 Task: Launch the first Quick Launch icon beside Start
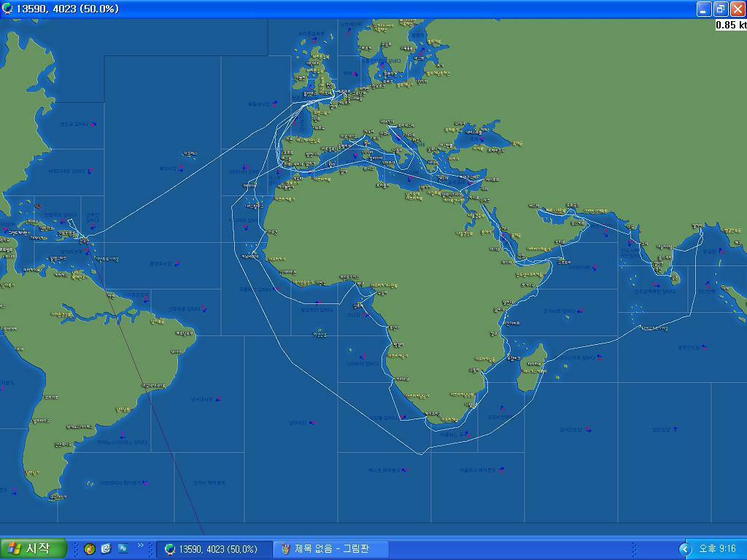pyautogui.click(x=89, y=548)
